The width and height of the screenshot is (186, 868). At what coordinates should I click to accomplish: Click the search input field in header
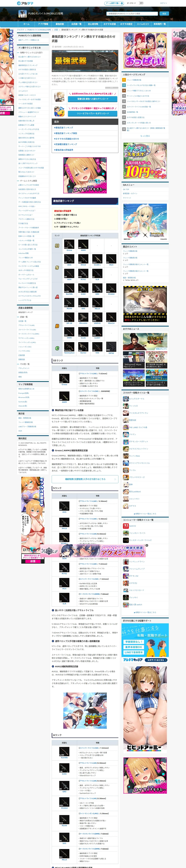pyautogui.click(x=132, y=14)
